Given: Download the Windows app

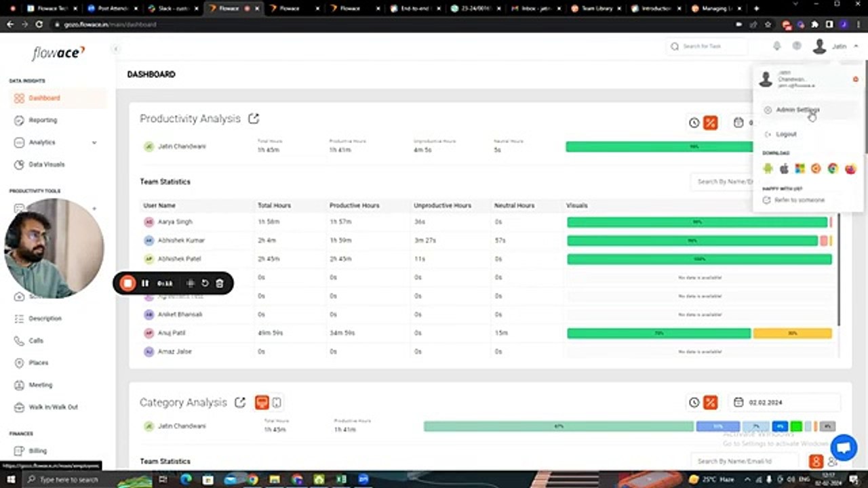Looking at the screenshot, I should tap(800, 169).
